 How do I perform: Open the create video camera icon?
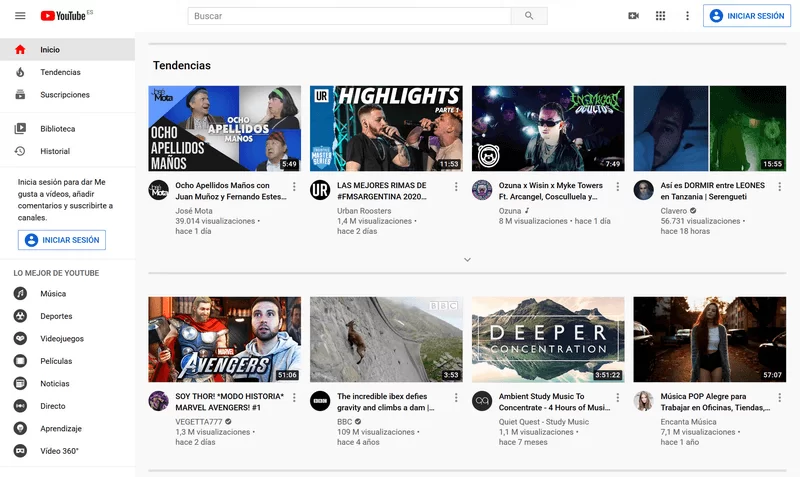pos(633,16)
